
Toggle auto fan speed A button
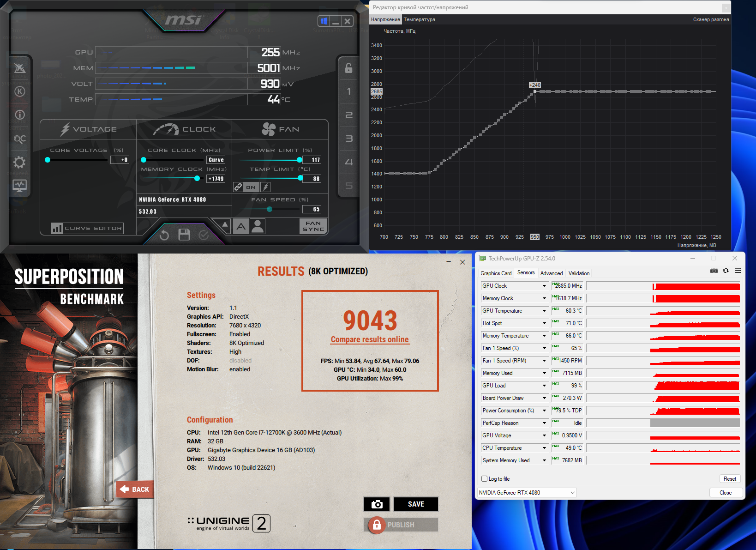pos(241,226)
